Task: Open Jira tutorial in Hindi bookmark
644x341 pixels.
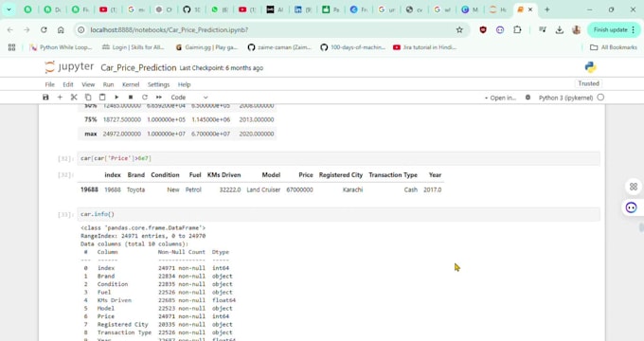Action: 424,47
